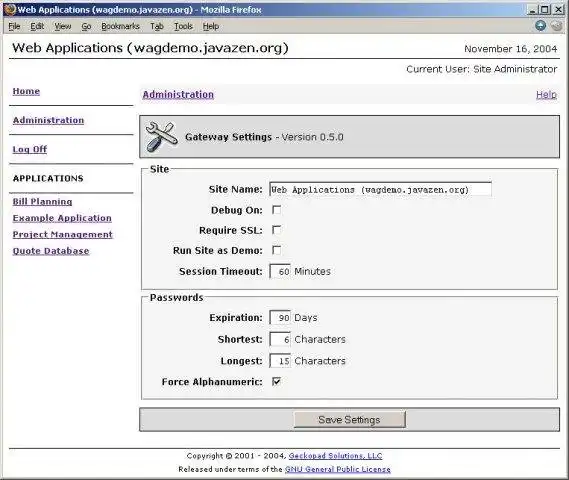Click the APPLICATIONS sidebar heading
The image size is (569, 480).
coord(48,178)
